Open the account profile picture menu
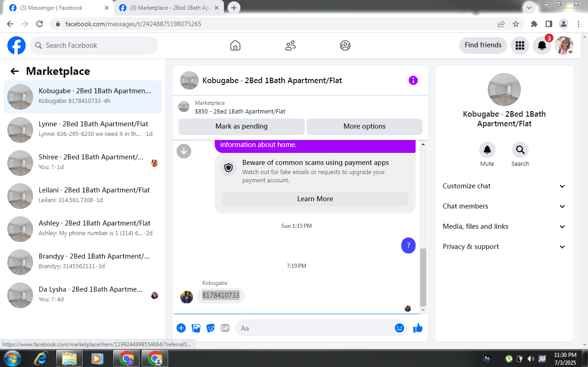 [x=564, y=45]
